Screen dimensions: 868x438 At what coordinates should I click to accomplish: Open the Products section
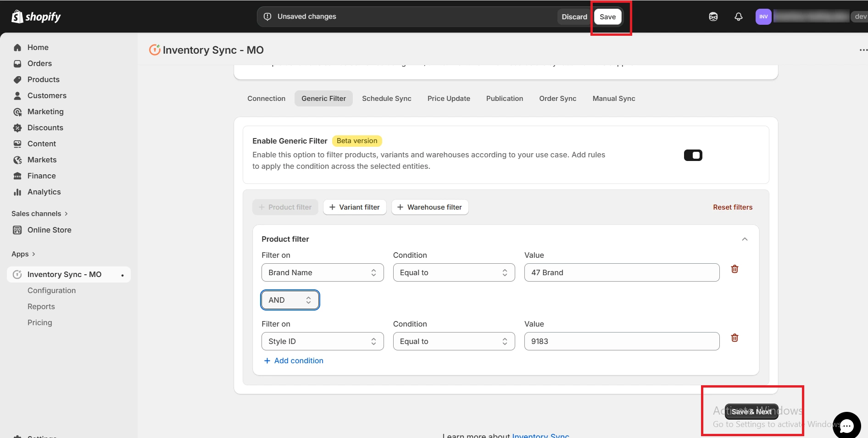click(43, 79)
